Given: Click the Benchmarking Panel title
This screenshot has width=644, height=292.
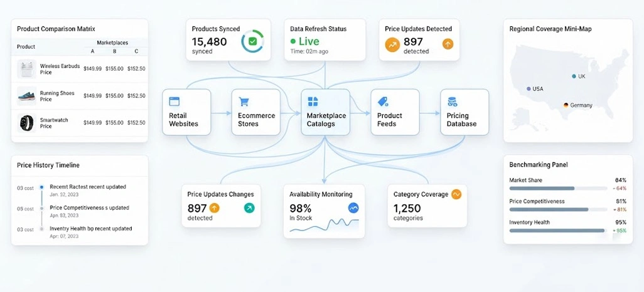Looking at the screenshot, I should [539, 165].
